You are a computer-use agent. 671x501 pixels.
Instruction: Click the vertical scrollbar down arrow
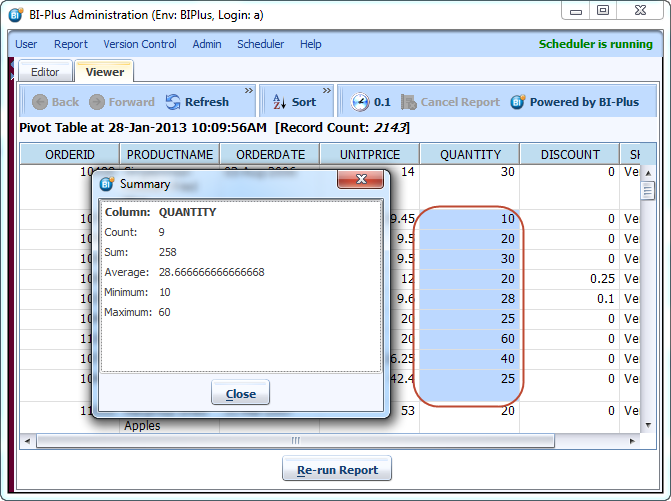tap(648, 425)
